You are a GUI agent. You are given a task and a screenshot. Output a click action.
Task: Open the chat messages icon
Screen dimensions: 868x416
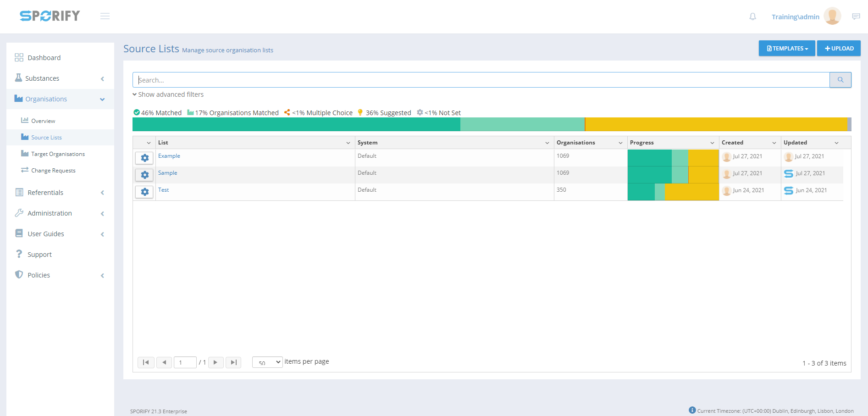point(856,17)
